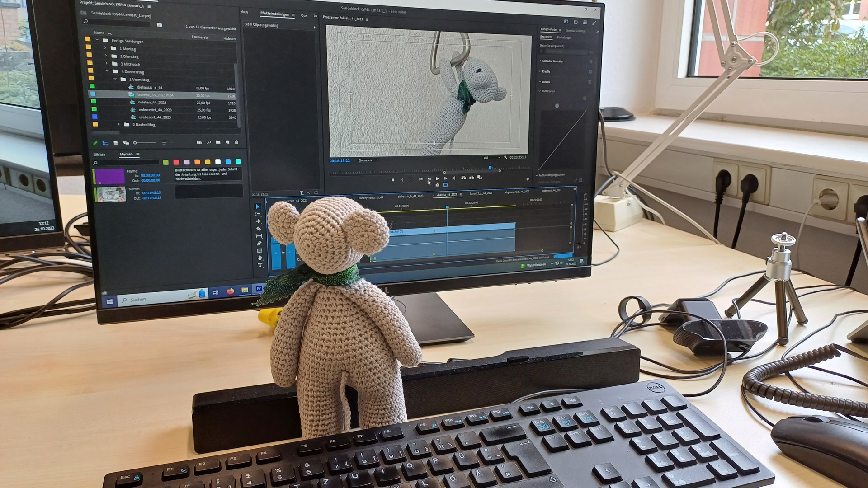Click the Lift button
This screenshot has width=868, height=488.
pos(463,178)
